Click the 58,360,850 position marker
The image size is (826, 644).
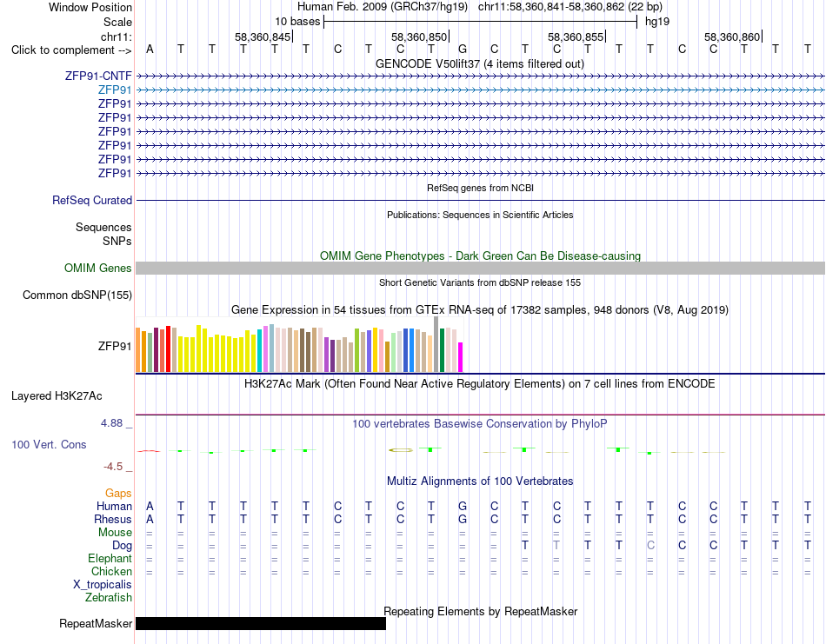(419, 37)
